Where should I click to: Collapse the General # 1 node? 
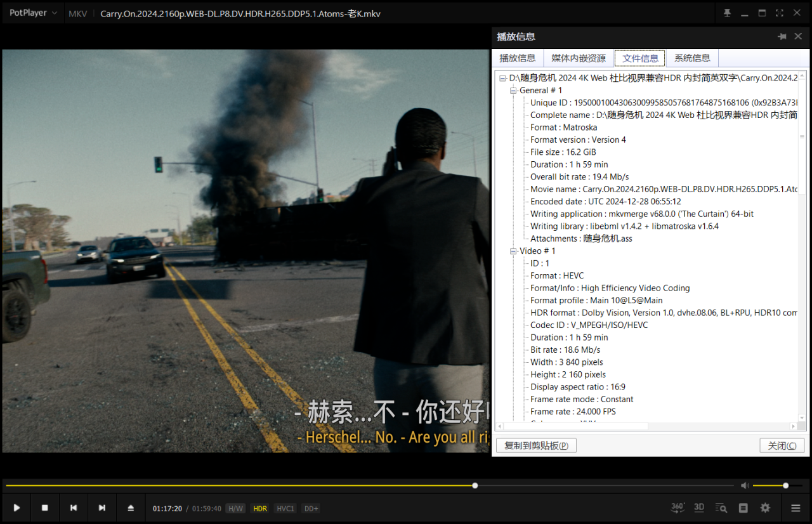513,91
